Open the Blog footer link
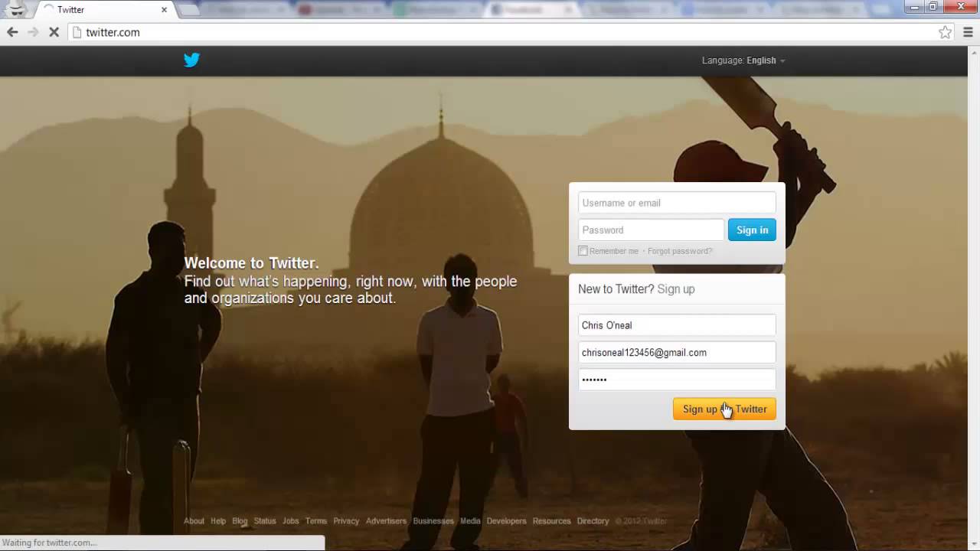Viewport: 980px width, 551px height. (x=240, y=521)
